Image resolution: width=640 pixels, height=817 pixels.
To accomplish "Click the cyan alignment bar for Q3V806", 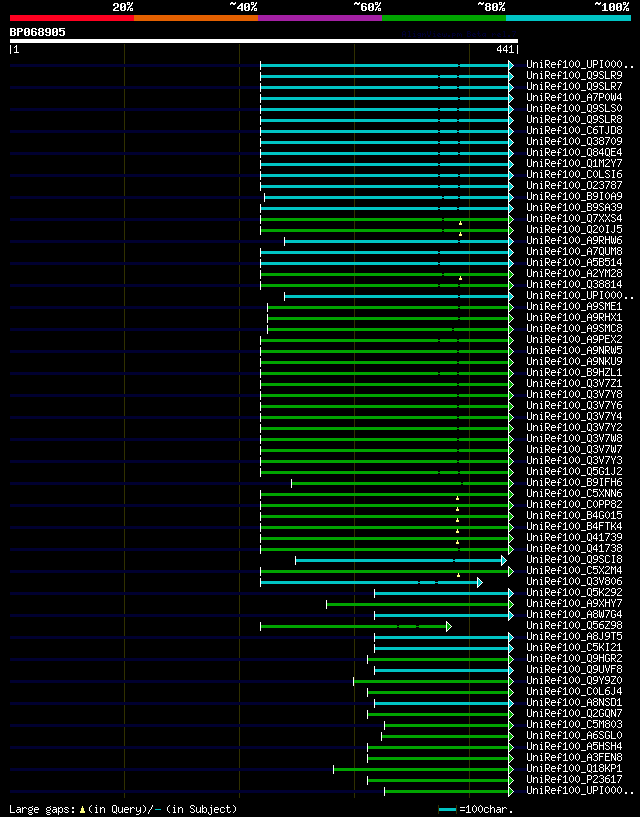I will point(371,582).
